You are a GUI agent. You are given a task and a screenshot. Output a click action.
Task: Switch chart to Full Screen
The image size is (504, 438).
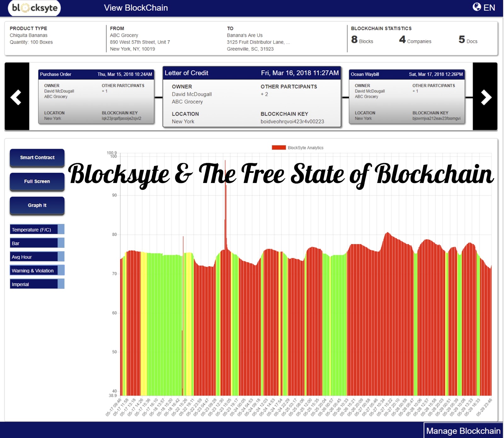(37, 182)
